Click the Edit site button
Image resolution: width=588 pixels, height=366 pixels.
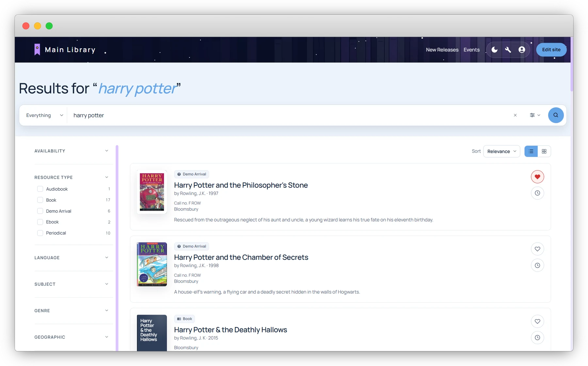coord(551,50)
